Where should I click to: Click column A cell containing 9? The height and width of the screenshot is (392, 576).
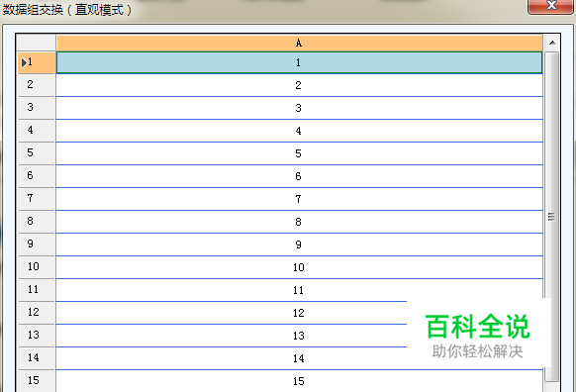tap(300, 245)
